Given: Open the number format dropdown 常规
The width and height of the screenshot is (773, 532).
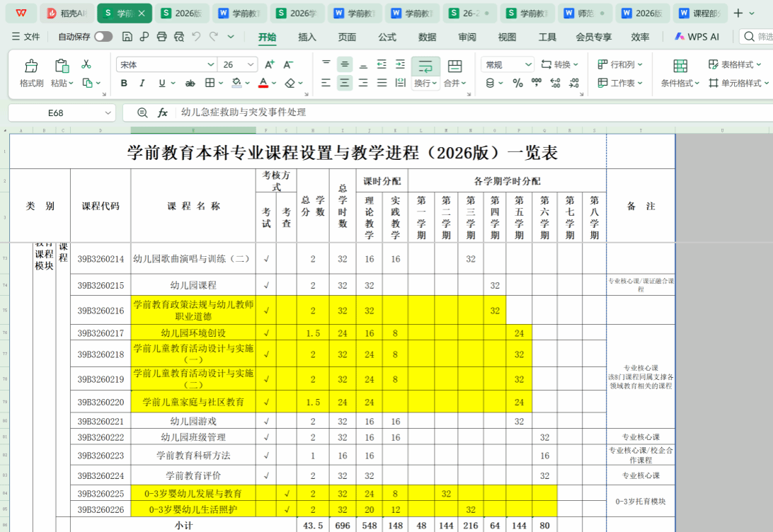Looking at the screenshot, I should coord(528,64).
